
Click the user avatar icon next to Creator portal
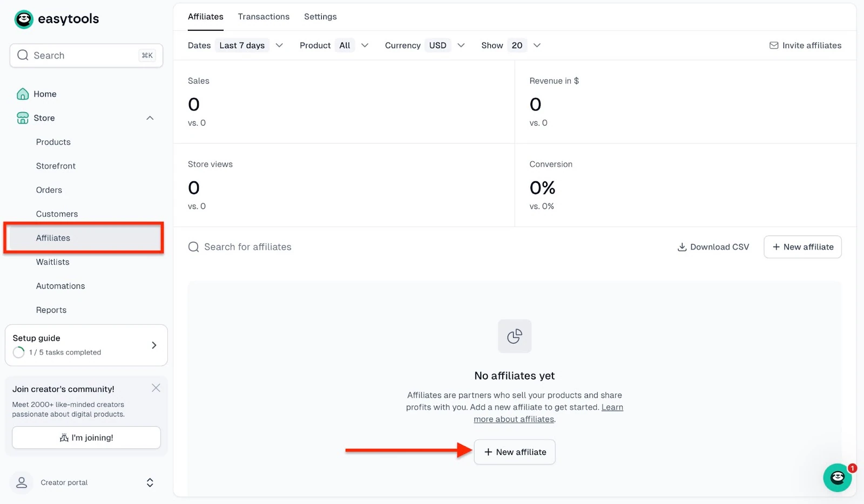click(22, 482)
